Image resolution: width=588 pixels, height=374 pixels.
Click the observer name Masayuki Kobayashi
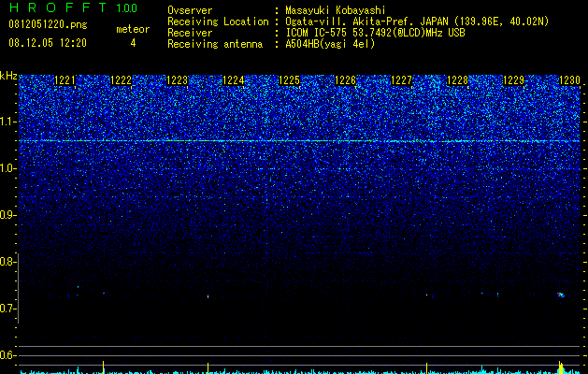pos(336,10)
